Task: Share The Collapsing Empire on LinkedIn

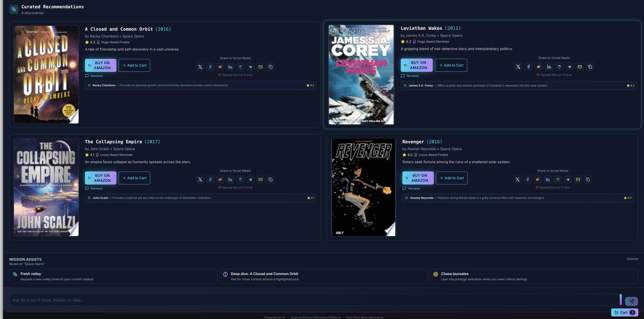Action: tap(230, 179)
